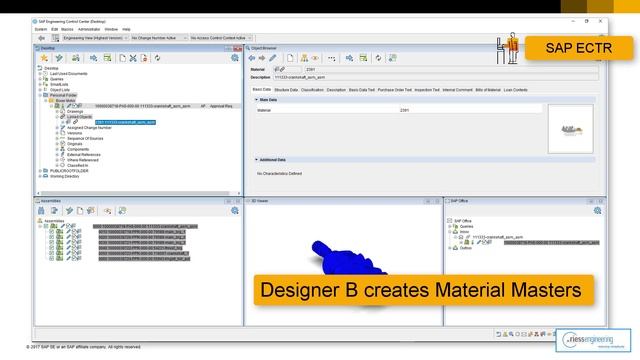Switch to the Bills of Material tab
The image size is (640, 360).
[488, 90]
